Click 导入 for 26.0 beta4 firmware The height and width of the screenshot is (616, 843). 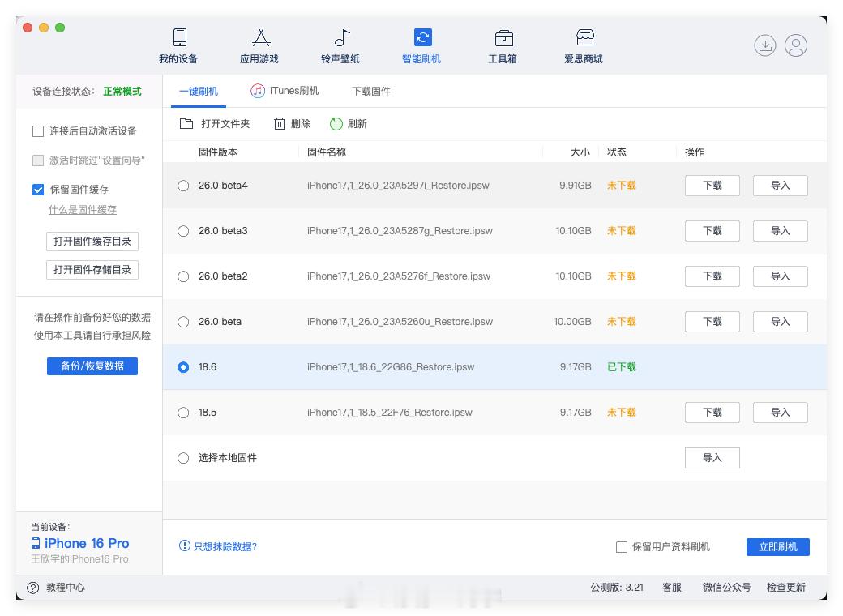click(x=780, y=186)
